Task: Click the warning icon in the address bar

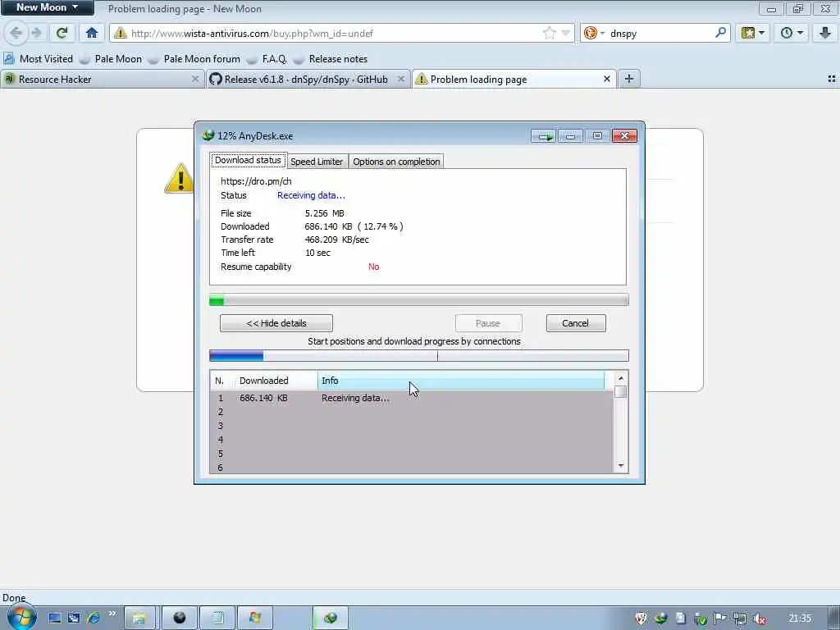Action: [121, 33]
